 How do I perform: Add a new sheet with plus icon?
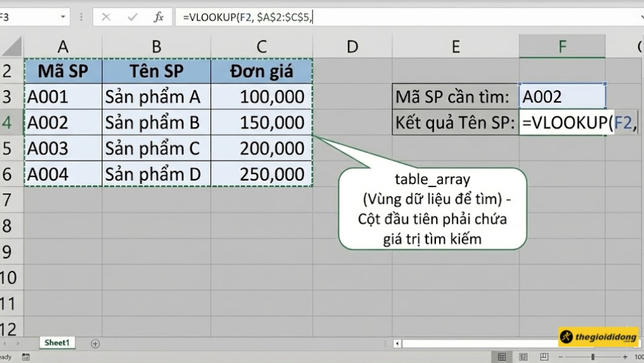click(x=95, y=344)
